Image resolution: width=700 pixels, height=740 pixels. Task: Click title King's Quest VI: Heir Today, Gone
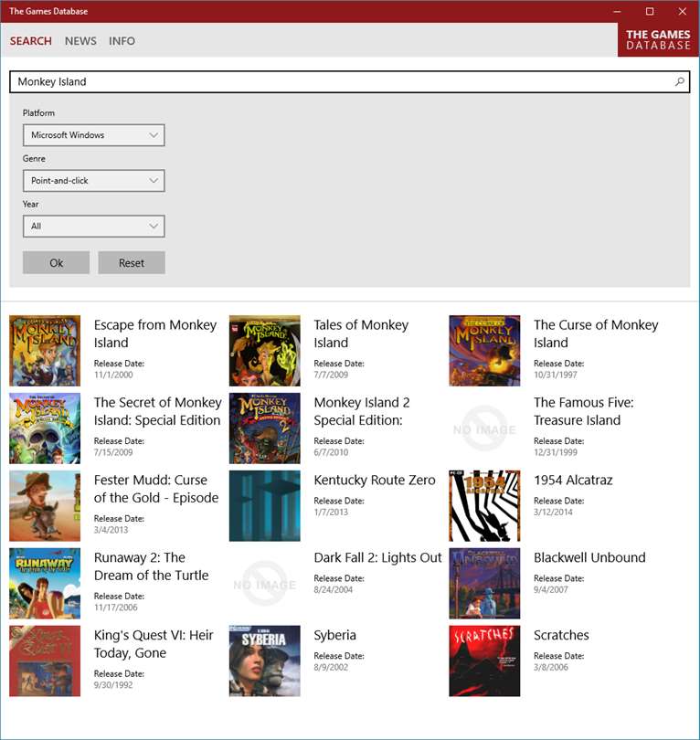point(154,644)
